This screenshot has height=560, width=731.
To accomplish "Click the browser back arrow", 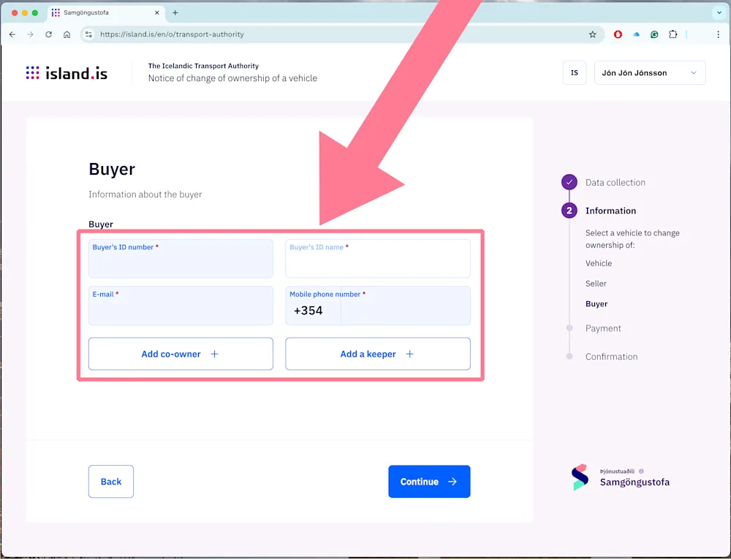I will coord(12,34).
